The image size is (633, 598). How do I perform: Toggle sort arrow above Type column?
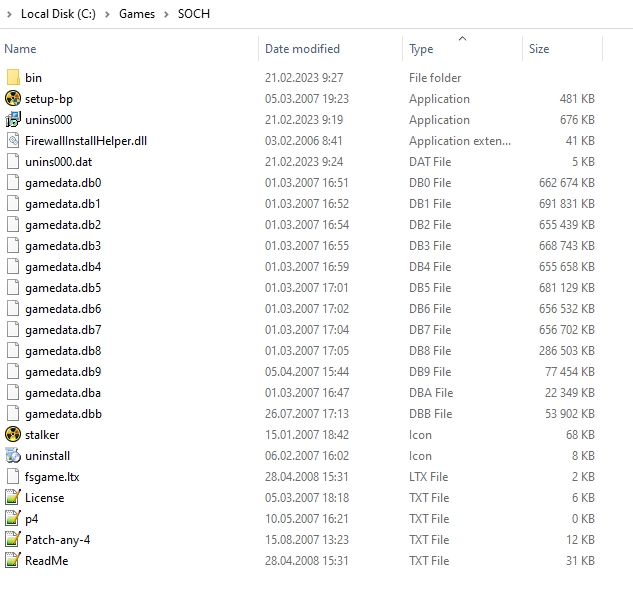pyautogui.click(x=462, y=38)
